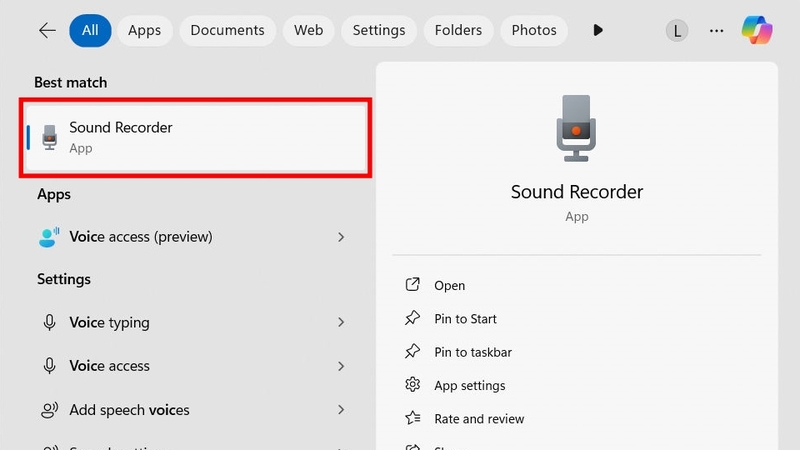The image size is (800, 450).
Task: Expand the Voice access (preview) chevron
Action: [341, 237]
